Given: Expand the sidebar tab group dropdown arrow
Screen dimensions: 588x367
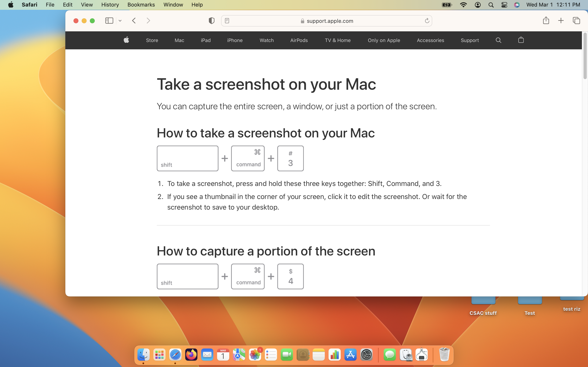Looking at the screenshot, I should (120, 21).
